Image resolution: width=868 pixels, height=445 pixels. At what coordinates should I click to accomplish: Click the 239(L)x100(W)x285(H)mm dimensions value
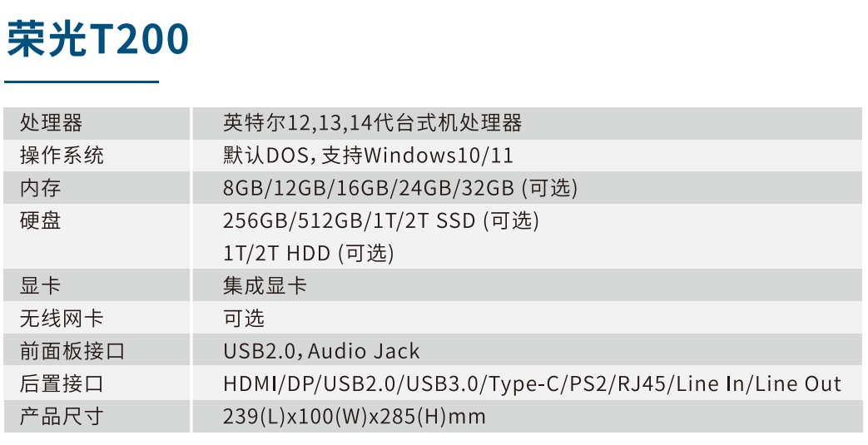coord(354,417)
